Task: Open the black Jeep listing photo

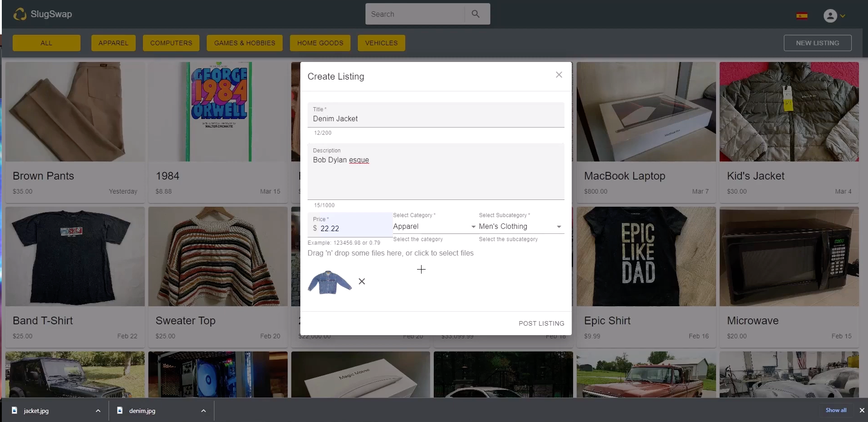Action: pos(75,375)
